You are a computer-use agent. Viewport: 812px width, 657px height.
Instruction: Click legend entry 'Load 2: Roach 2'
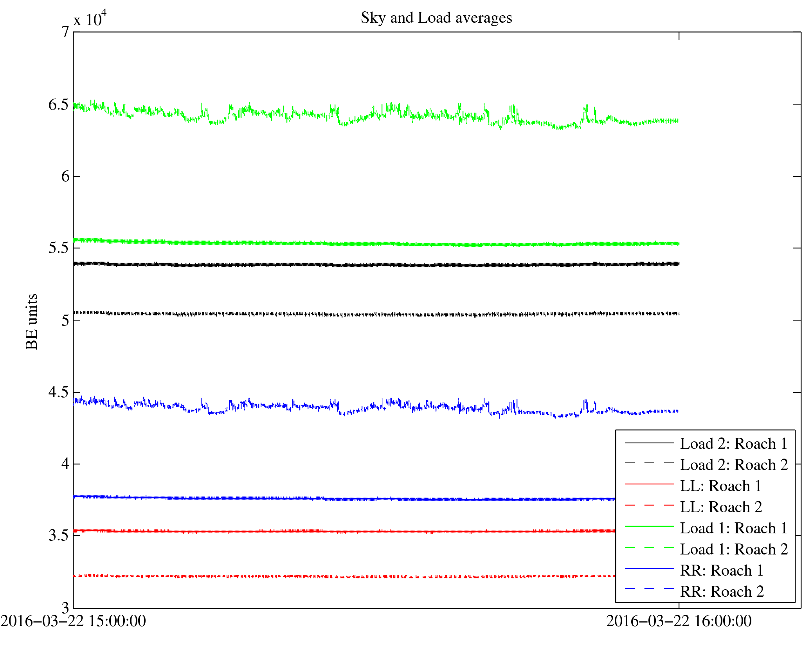[733, 465]
